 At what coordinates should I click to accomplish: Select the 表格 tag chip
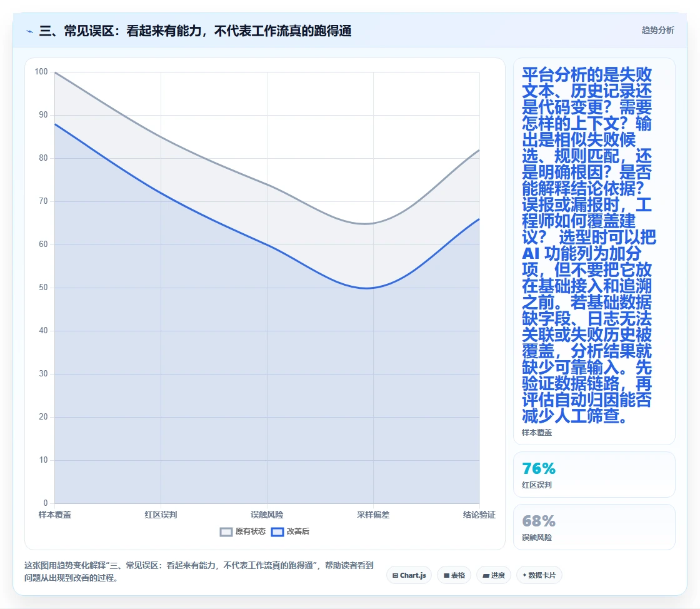[454, 575]
